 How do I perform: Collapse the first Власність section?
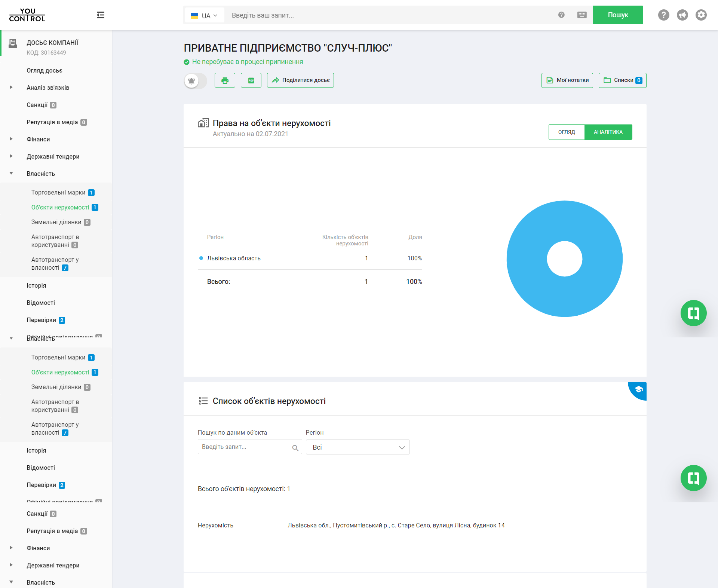point(11,173)
